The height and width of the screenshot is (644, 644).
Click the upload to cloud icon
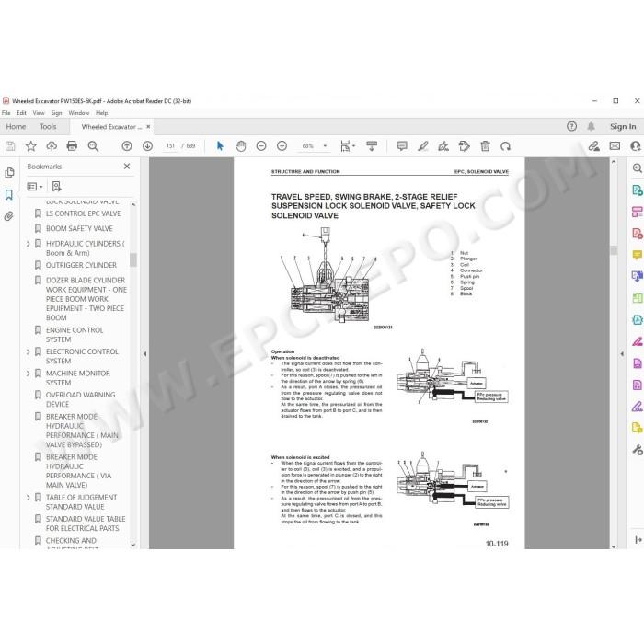point(52,145)
